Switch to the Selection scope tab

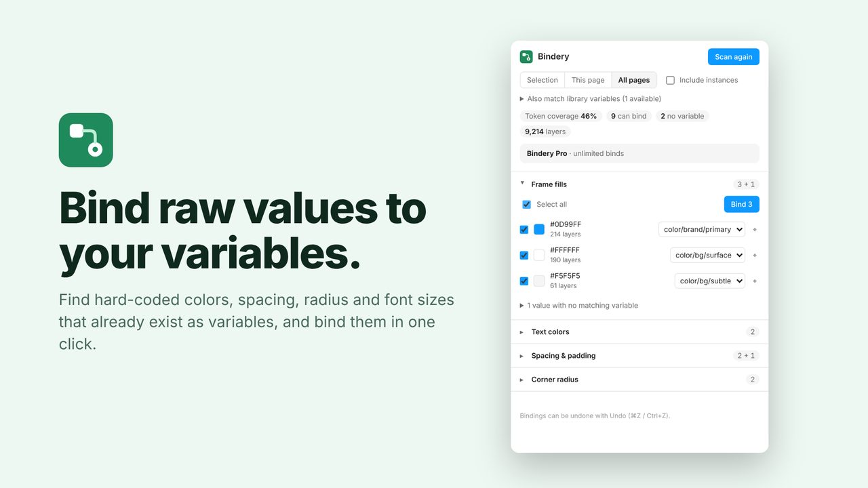coord(542,80)
